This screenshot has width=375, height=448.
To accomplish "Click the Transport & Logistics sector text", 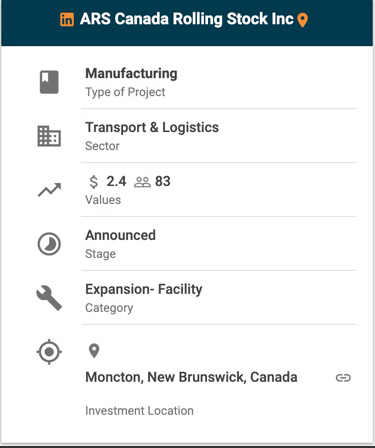I will point(152,128).
